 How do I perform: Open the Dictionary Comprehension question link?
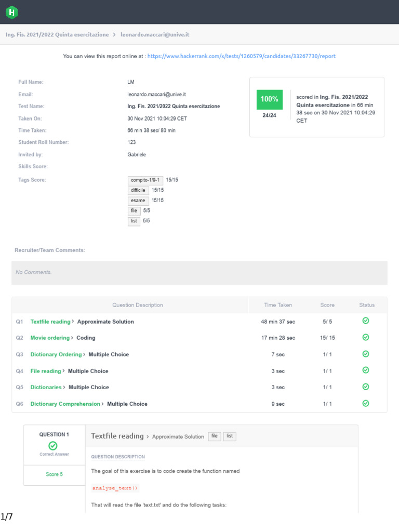(x=65, y=404)
